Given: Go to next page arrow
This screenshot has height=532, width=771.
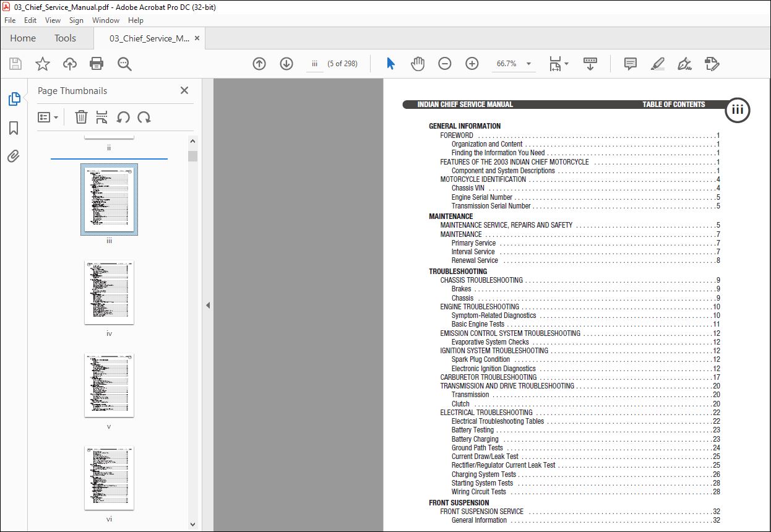Looking at the screenshot, I should pyautogui.click(x=286, y=64).
